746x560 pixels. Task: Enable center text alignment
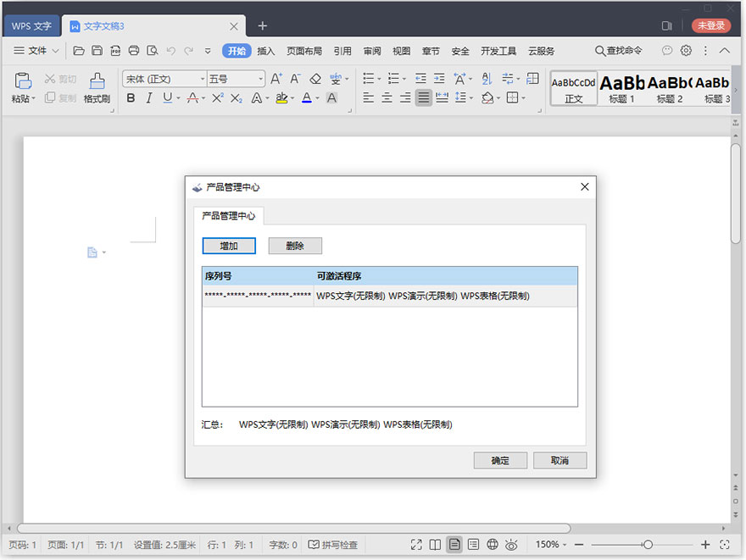pos(386,97)
